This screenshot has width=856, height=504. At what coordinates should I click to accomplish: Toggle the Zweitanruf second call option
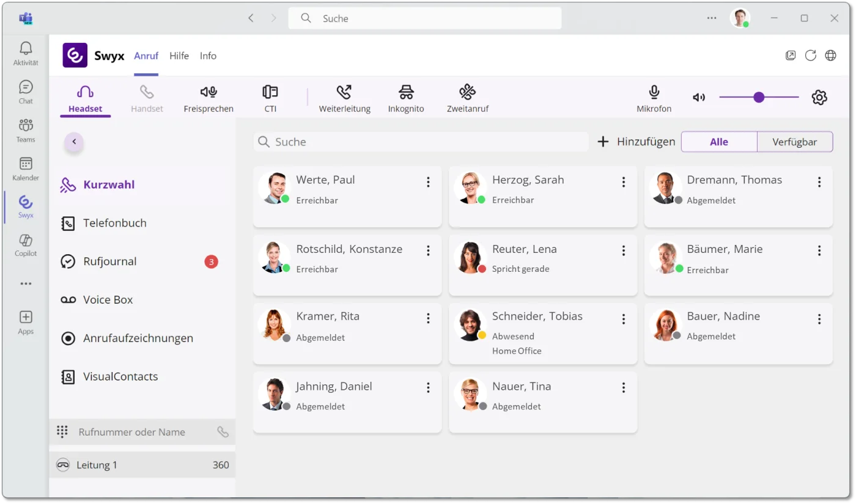468,99
